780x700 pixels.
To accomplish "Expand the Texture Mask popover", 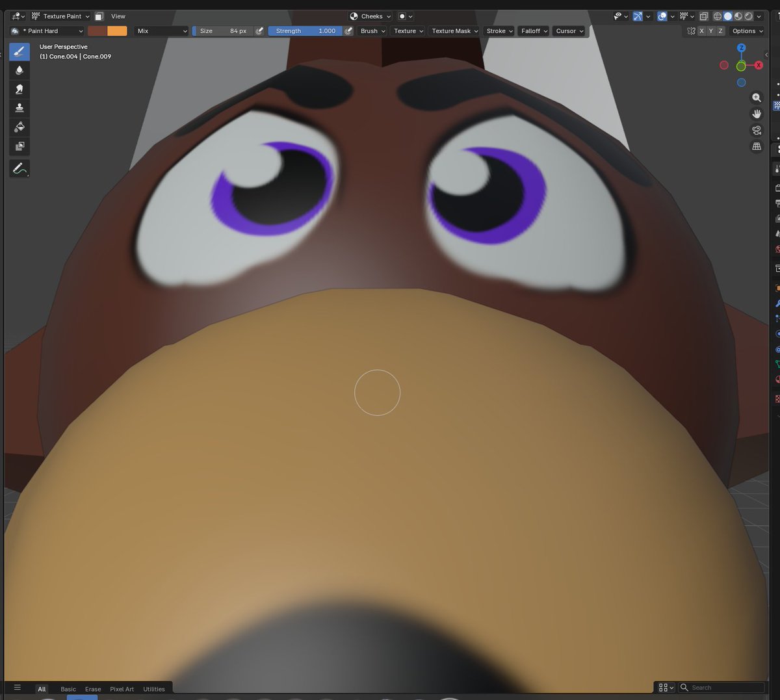I will click(x=455, y=31).
